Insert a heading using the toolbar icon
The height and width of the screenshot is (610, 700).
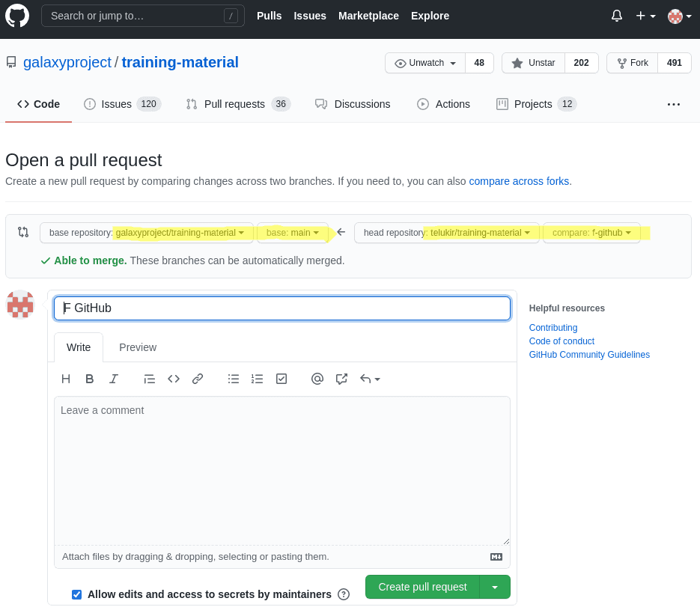click(x=65, y=379)
